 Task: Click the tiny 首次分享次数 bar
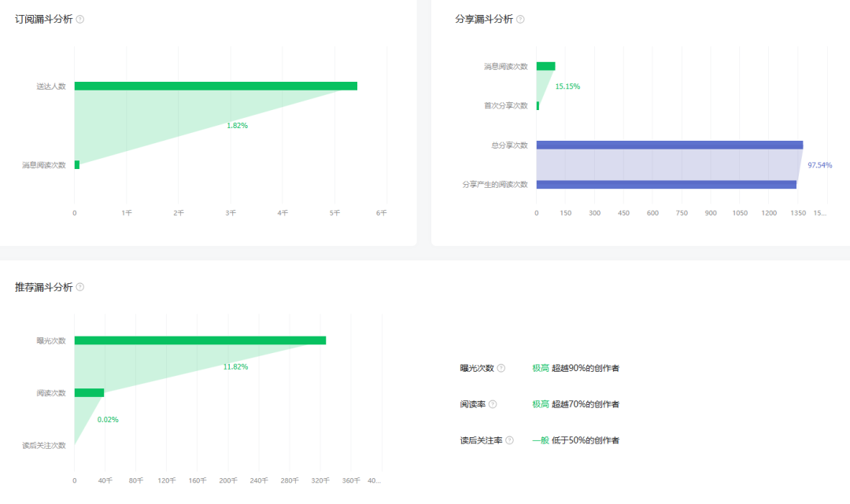coord(538,105)
